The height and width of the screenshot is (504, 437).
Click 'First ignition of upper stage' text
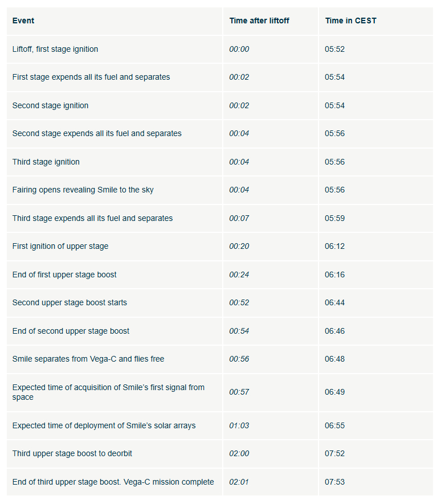(x=60, y=246)
